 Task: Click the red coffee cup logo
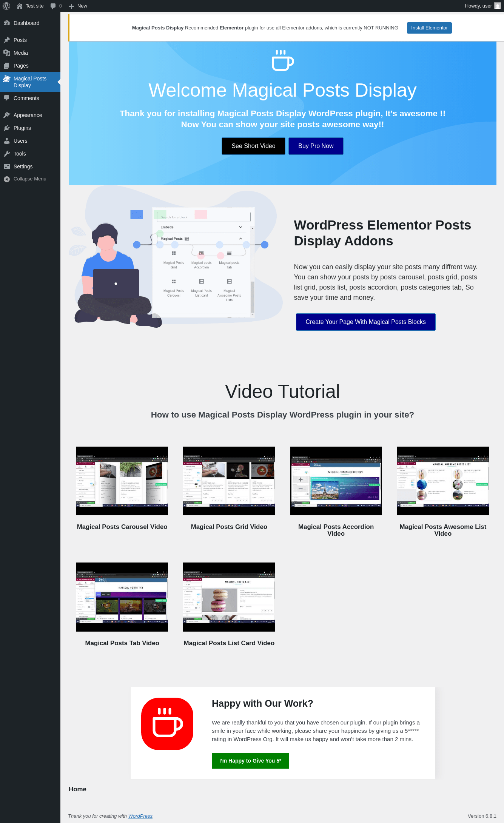tap(167, 724)
